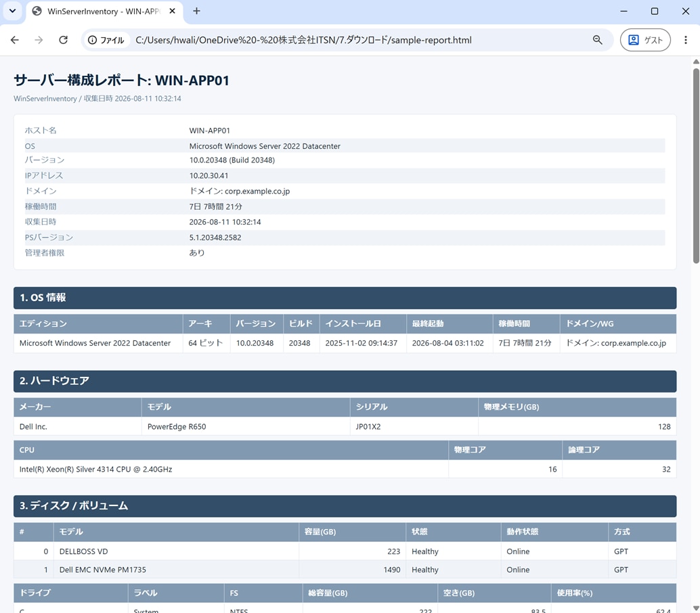Screen dimensions: 700x613
Task: Click the '1. OS 情報' section header
Action: pyautogui.click(x=345, y=298)
